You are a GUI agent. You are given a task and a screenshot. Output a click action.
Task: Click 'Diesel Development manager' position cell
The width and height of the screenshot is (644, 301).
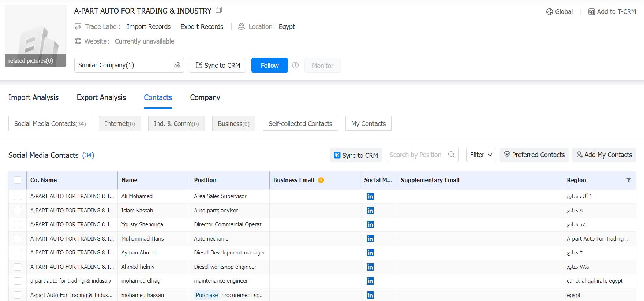click(229, 253)
